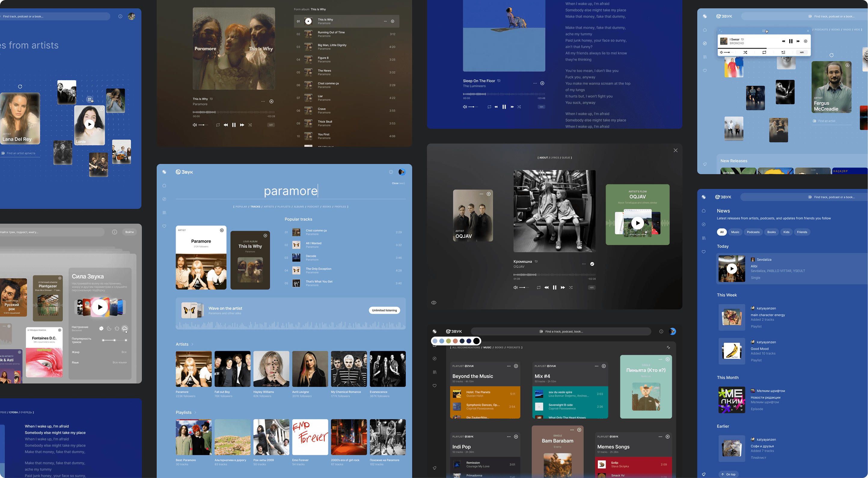Screen dimensions: 868x478
Task: Click the Unlimited listening button
Action: point(384,310)
